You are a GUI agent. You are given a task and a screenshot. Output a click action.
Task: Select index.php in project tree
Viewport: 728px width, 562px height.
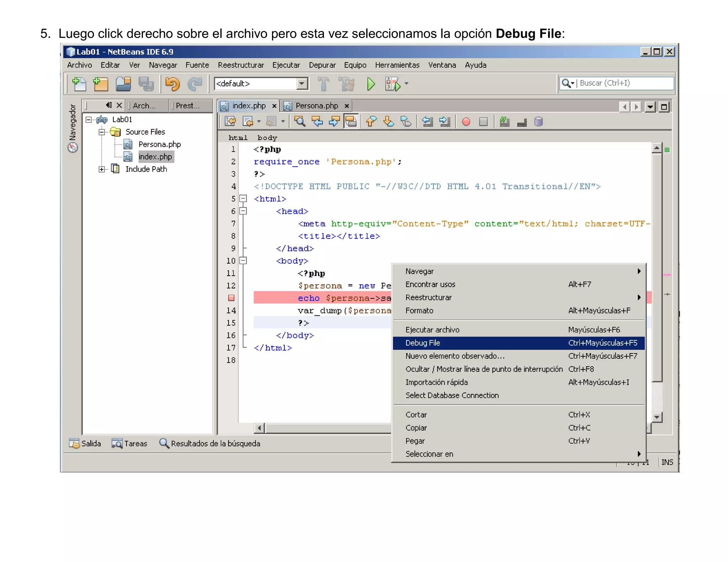pos(155,157)
